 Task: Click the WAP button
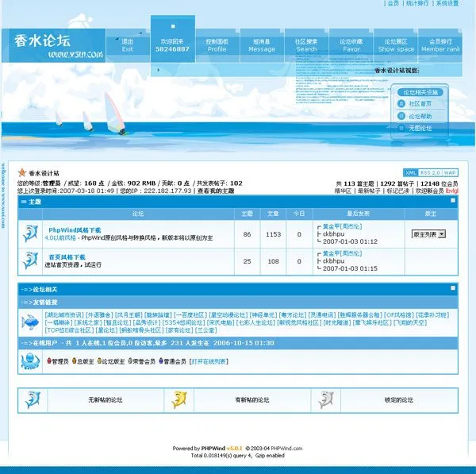pos(450,172)
